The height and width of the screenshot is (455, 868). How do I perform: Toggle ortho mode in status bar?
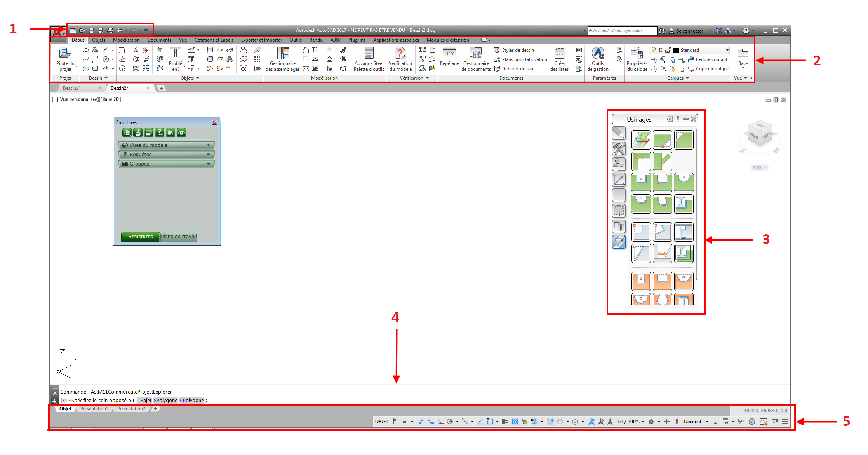click(441, 422)
